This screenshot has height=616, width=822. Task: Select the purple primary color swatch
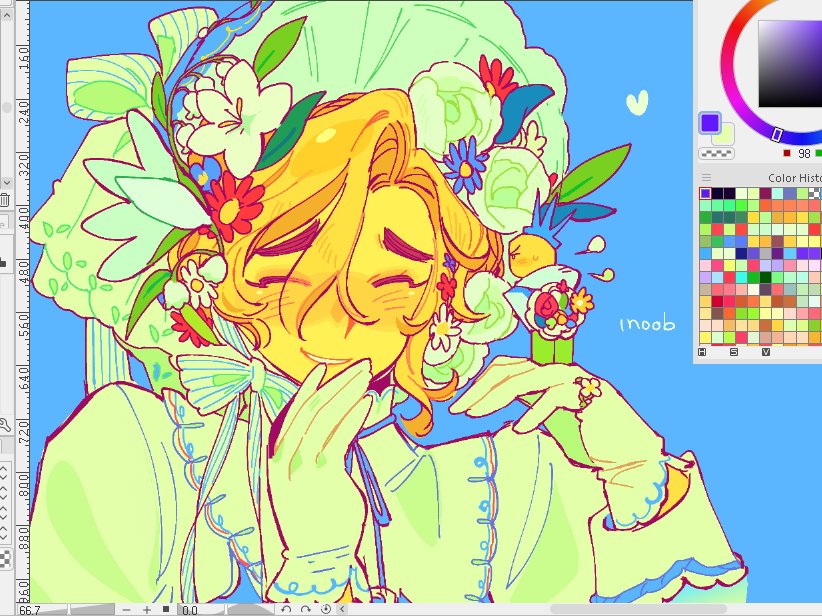(x=708, y=120)
